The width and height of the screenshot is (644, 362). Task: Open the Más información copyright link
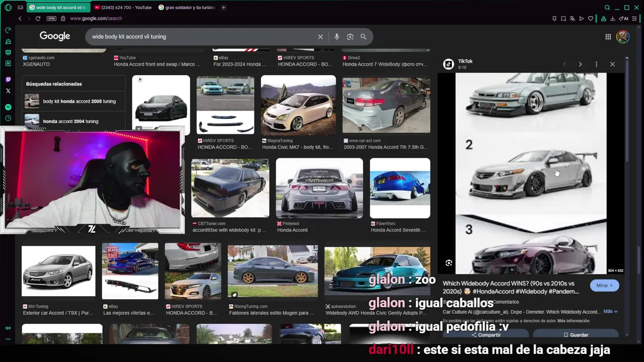coord(573,321)
